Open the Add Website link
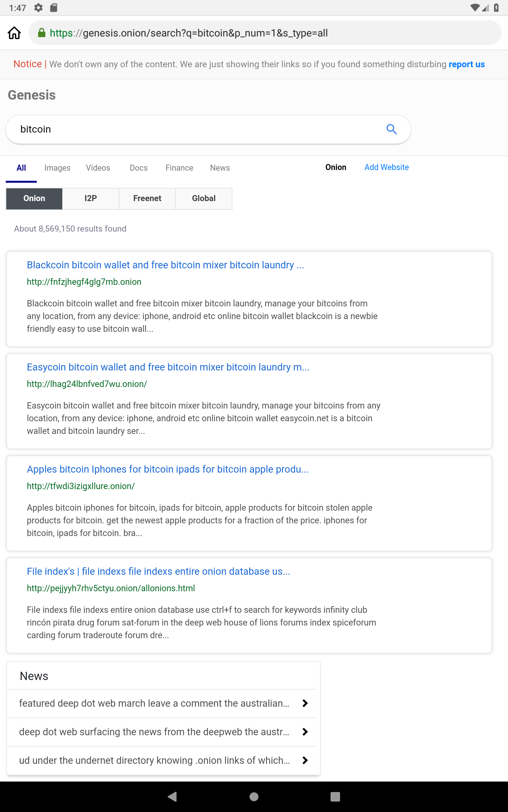This screenshot has width=508, height=812. click(386, 167)
